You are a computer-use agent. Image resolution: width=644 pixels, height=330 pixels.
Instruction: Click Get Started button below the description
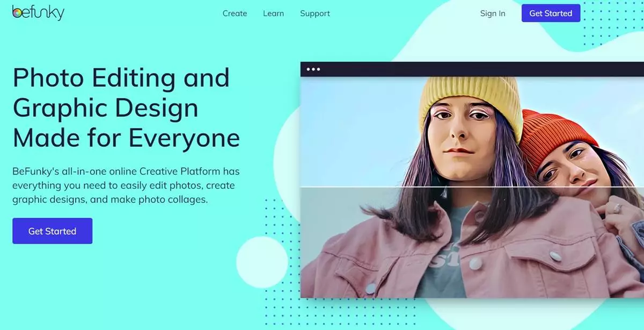[x=52, y=231]
